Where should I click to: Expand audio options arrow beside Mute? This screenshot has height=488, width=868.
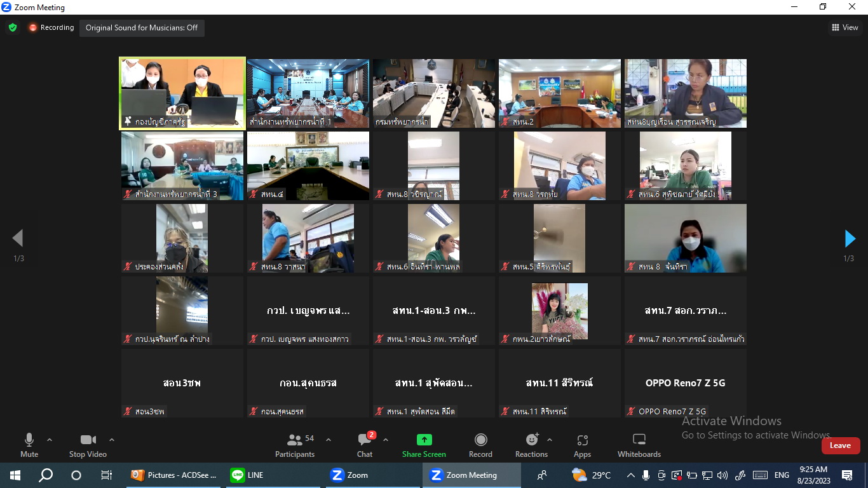tap(50, 439)
